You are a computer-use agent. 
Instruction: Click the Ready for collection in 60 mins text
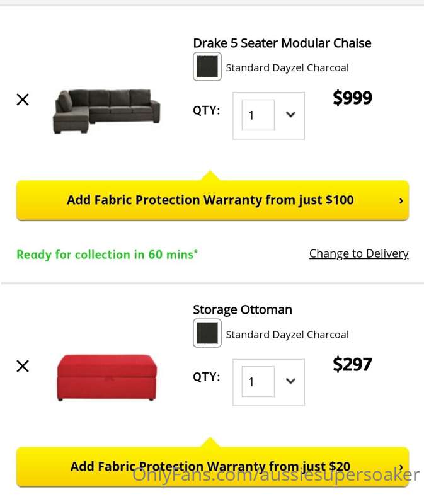pyautogui.click(x=107, y=255)
